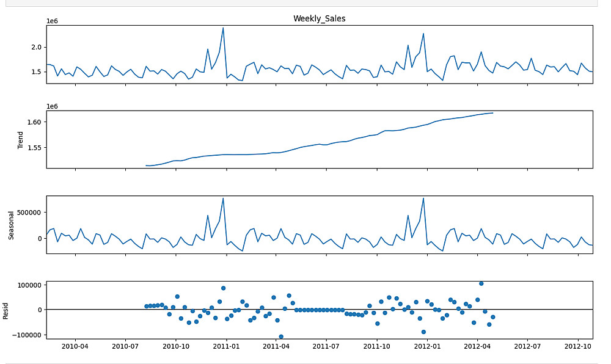Click the 1e6 exponent above Trend plot

coord(52,106)
